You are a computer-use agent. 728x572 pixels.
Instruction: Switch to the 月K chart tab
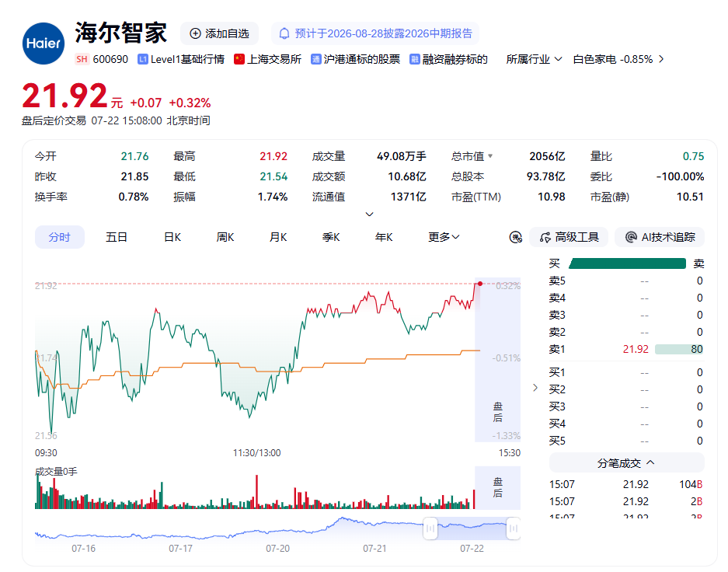278,237
